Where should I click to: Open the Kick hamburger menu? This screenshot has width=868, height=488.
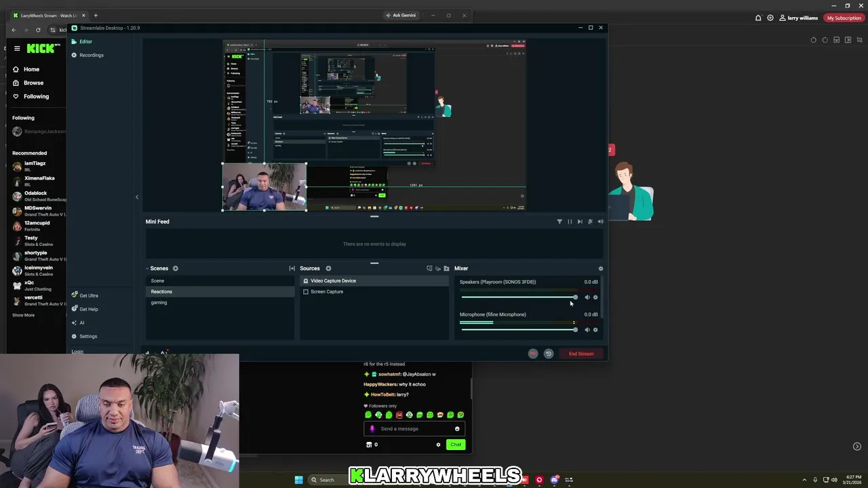pyautogui.click(x=17, y=49)
